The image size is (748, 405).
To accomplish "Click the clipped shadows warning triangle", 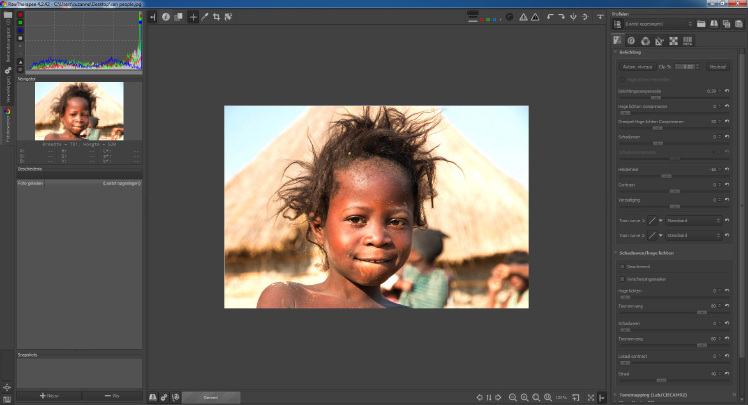I will click(x=523, y=17).
